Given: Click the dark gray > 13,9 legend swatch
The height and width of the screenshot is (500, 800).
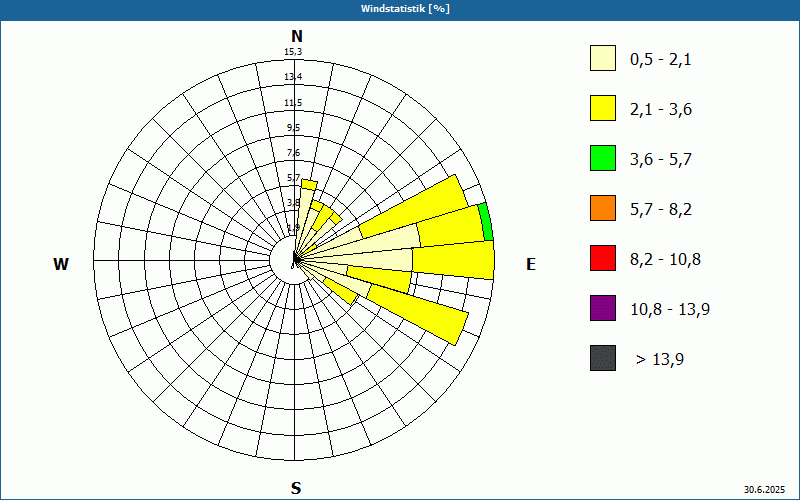Looking at the screenshot, I should click(x=603, y=358).
